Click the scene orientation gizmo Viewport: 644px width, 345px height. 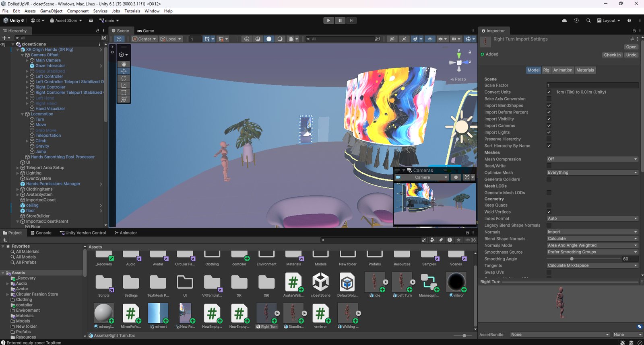click(x=459, y=62)
